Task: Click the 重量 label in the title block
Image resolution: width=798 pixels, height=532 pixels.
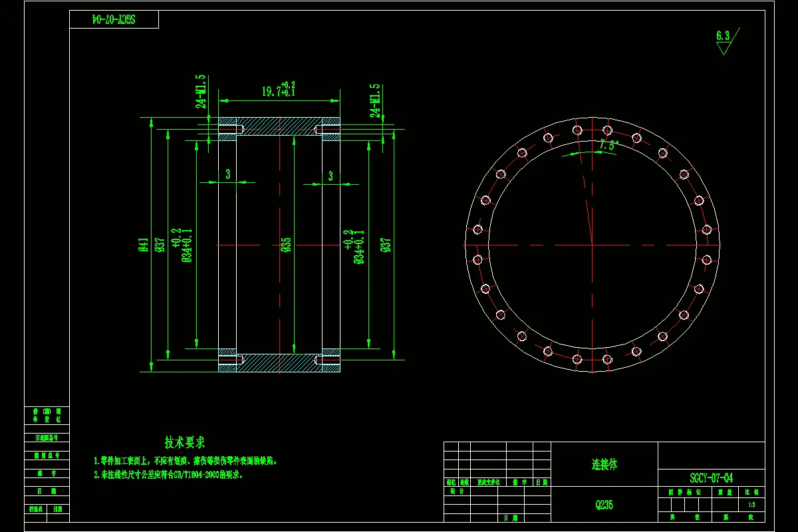Action: [x=725, y=493]
